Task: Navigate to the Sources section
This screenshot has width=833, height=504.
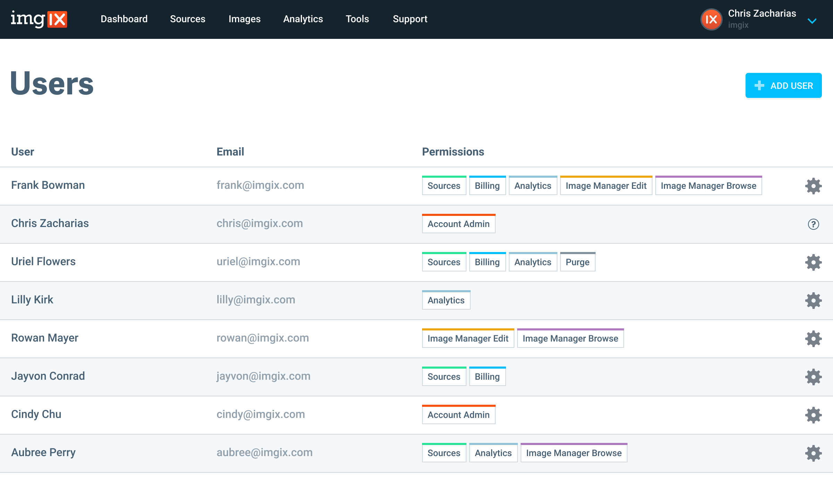Action: tap(187, 19)
